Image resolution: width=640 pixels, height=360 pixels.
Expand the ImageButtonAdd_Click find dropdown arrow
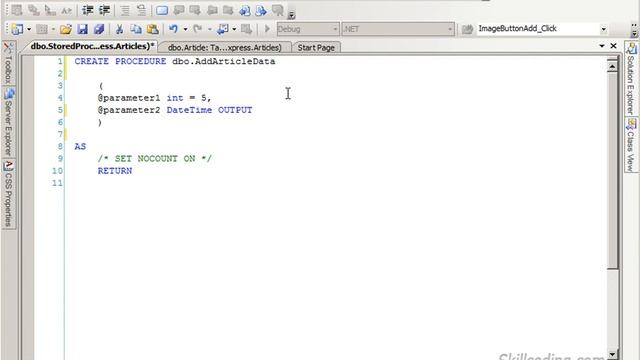tap(603, 29)
